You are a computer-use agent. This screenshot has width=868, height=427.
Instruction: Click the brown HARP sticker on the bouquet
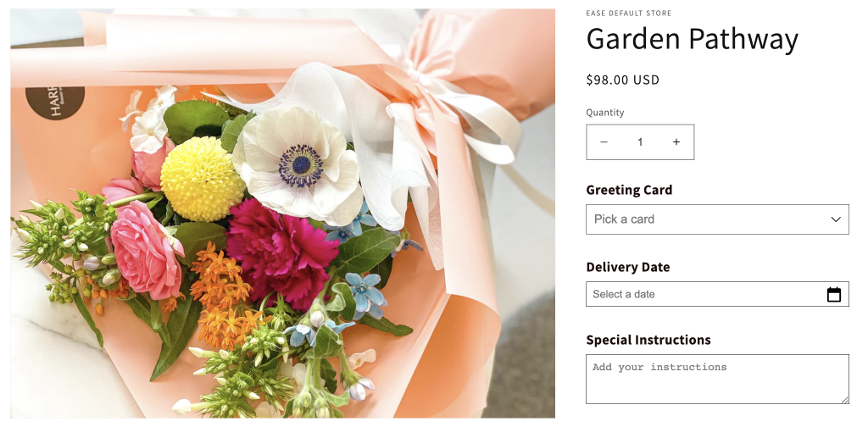tap(55, 103)
